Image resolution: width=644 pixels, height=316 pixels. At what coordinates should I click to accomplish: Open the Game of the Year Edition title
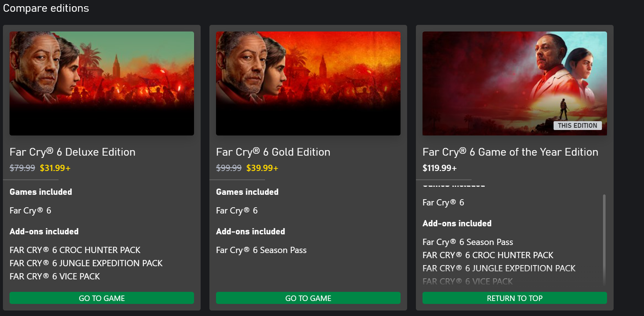510,152
